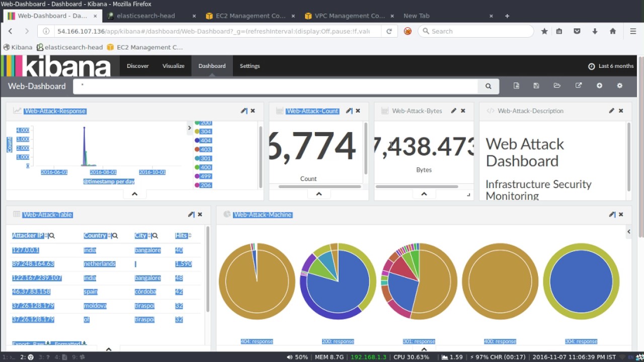The width and height of the screenshot is (644, 362).
Task: Click the Kibana query input field
Action: pos(275,86)
